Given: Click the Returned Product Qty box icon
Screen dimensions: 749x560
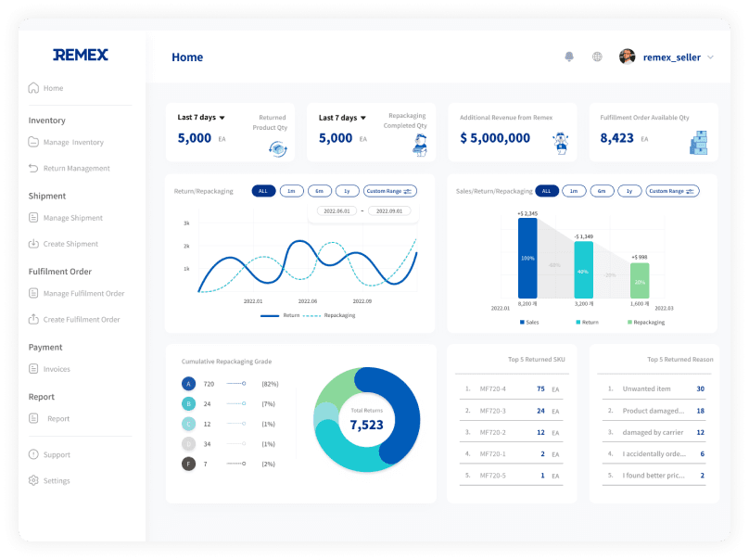Looking at the screenshot, I should coord(278,148).
